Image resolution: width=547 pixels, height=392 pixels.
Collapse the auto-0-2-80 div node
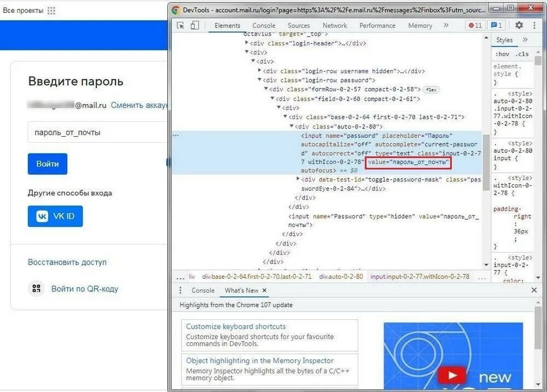pyautogui.click(x=292, y=126)
